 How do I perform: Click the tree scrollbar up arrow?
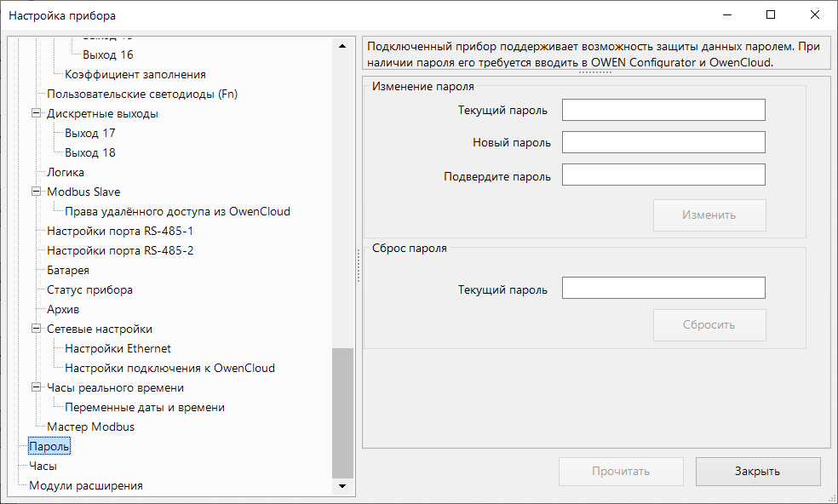[x=342, y=46]
